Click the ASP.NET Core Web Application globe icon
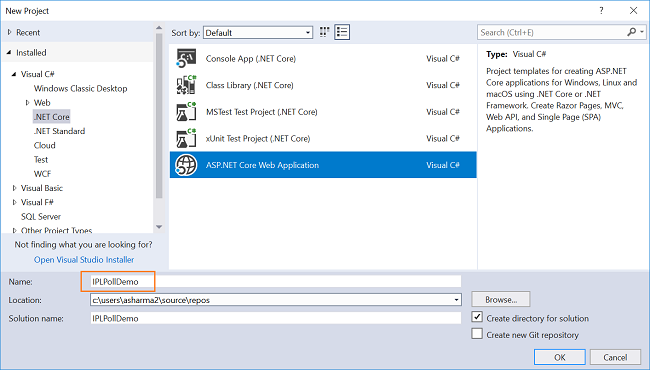This screenshot has width=650, height=370. tap(186, 165)
